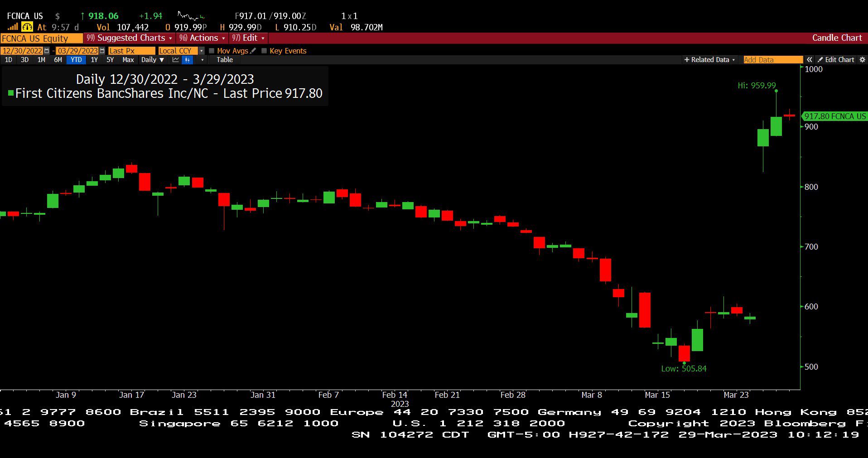Select the 1D range tab

tap(8, 60)
